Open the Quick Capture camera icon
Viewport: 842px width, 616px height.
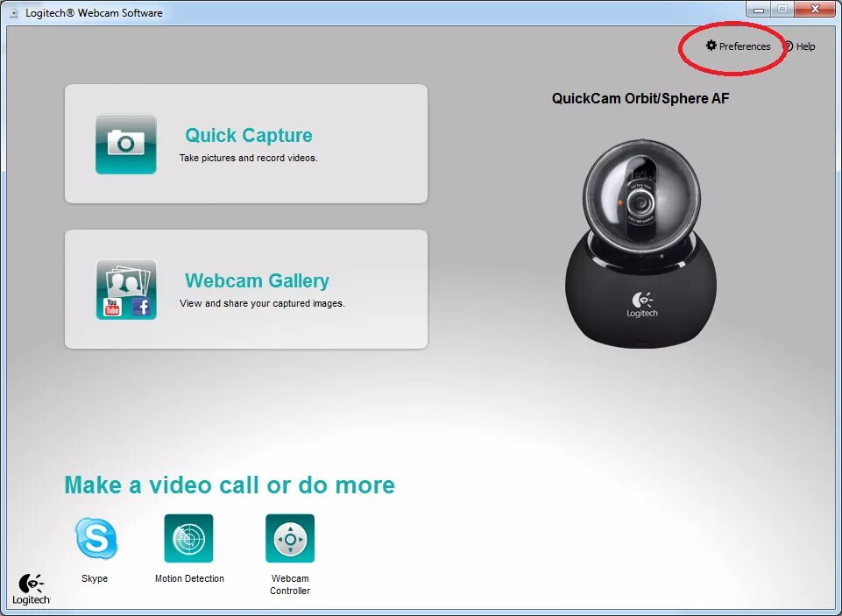coord(126,144)
